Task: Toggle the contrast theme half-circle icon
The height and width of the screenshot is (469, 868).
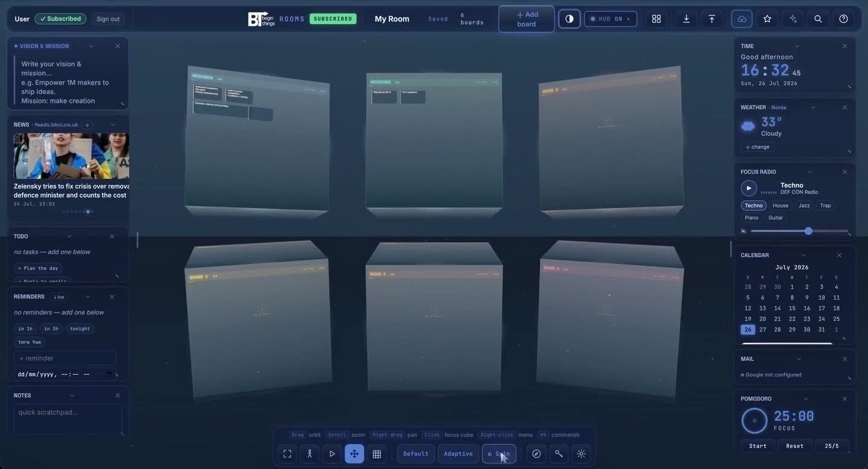Action: click(569, 19)
